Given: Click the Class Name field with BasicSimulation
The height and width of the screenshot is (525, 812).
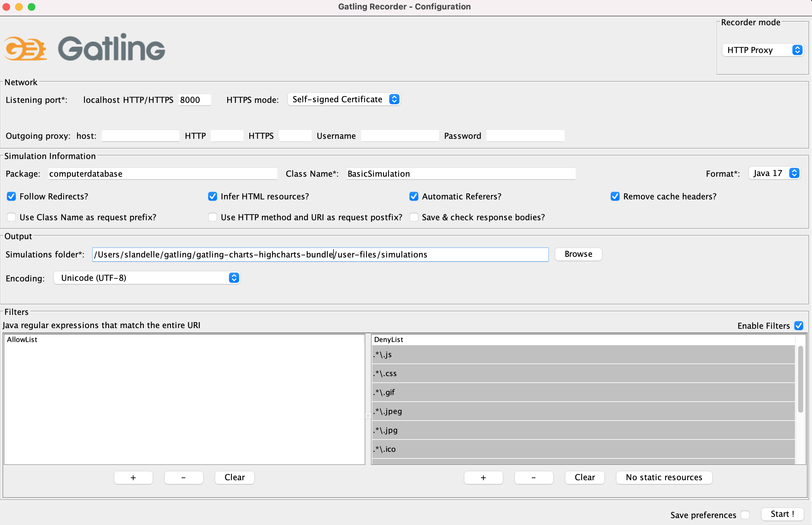Looking at the screenshot, I should tap(461, 174).
